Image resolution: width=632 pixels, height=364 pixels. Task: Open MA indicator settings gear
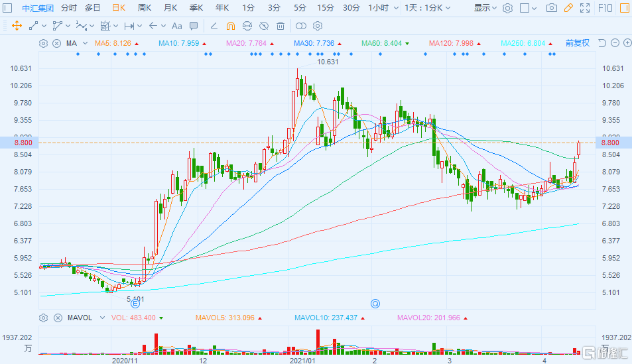(44, 43)
